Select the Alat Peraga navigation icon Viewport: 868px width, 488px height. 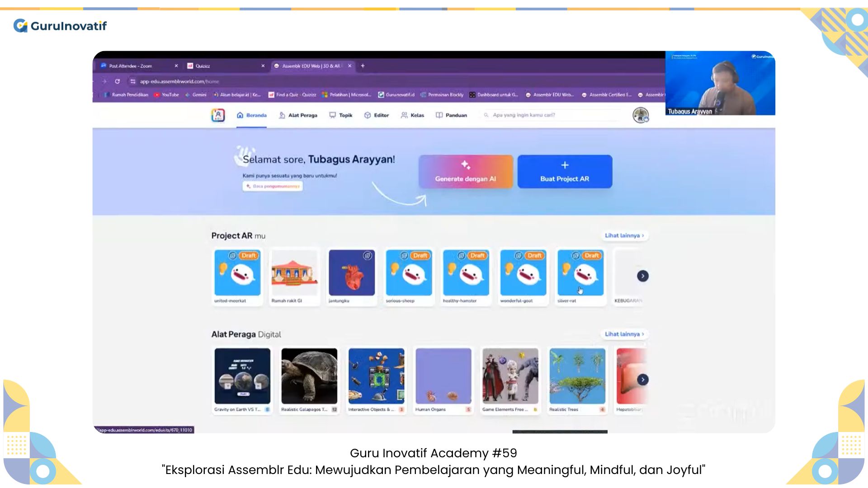[x=281, y=115]
